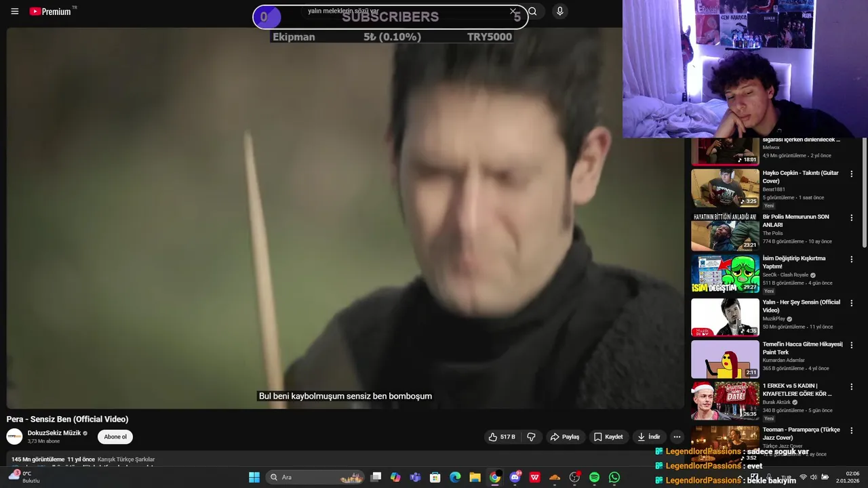Click channel name 'Berat1881'

point(774,190)
